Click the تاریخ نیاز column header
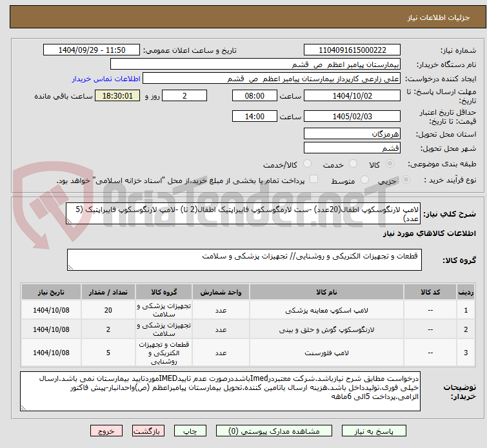This screenshot has height=448, width=487. tap(51, 292)
